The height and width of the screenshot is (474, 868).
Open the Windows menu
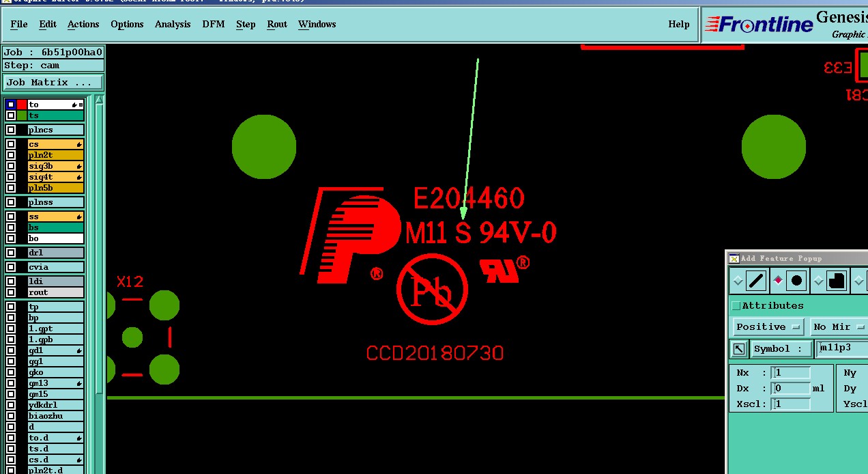tap(317, 24)
